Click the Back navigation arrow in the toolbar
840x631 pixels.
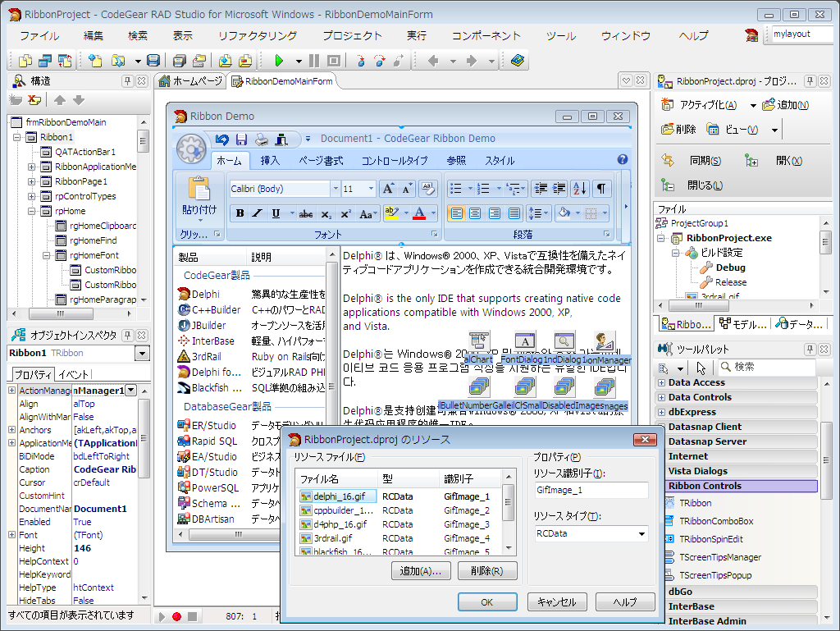(433, 61)
